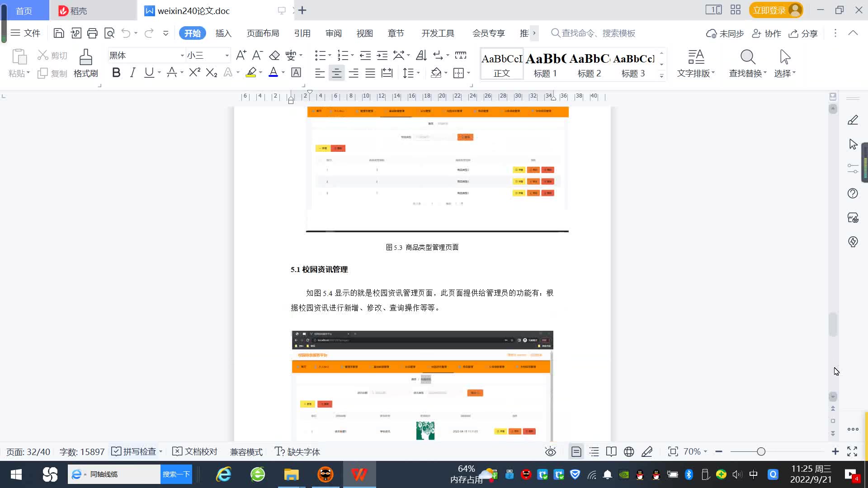The width and height of the screenshot is (868, 488).
Task: Switch to outline view icon
Action: point(594,451)
